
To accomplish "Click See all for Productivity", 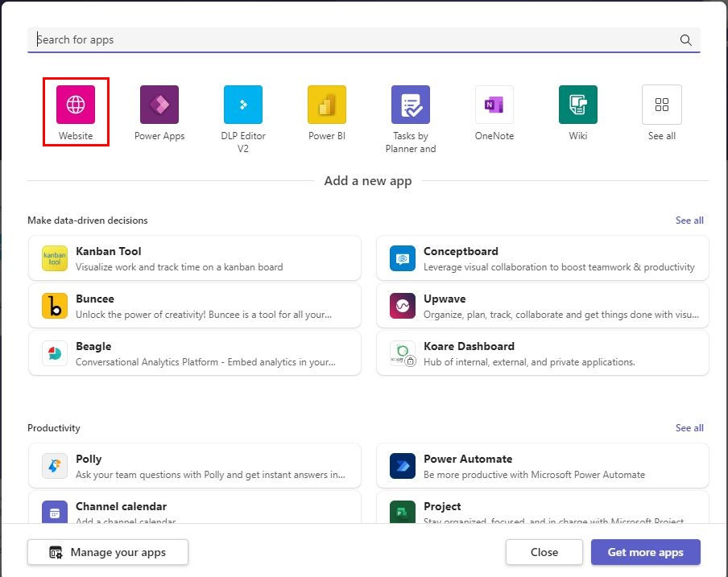I will point(689,428).
